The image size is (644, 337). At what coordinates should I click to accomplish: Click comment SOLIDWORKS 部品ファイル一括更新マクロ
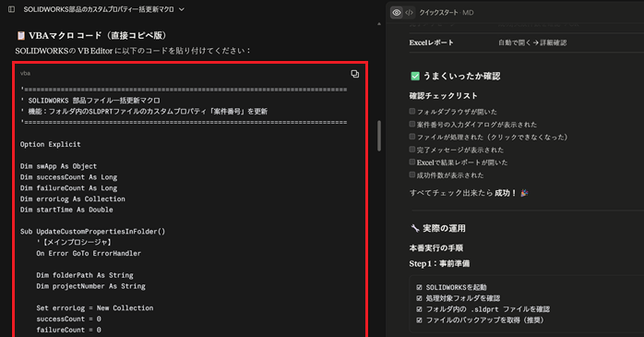coord(90,101)
